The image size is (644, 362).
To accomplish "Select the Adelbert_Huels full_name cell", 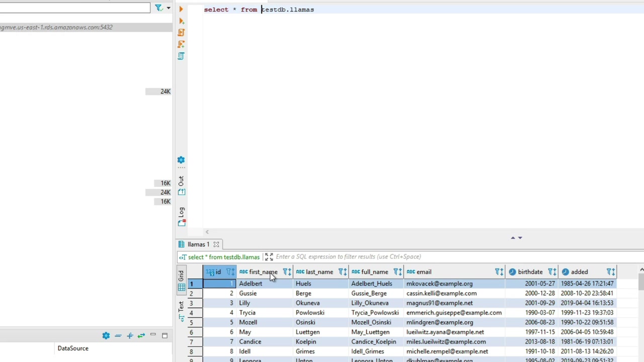I will [x=371, y=284].
